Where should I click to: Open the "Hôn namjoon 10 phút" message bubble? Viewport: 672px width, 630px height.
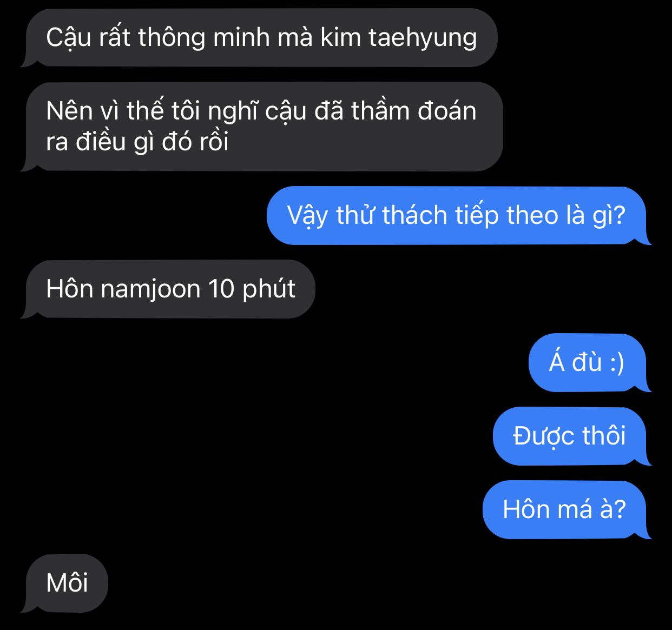pos(168,289)
